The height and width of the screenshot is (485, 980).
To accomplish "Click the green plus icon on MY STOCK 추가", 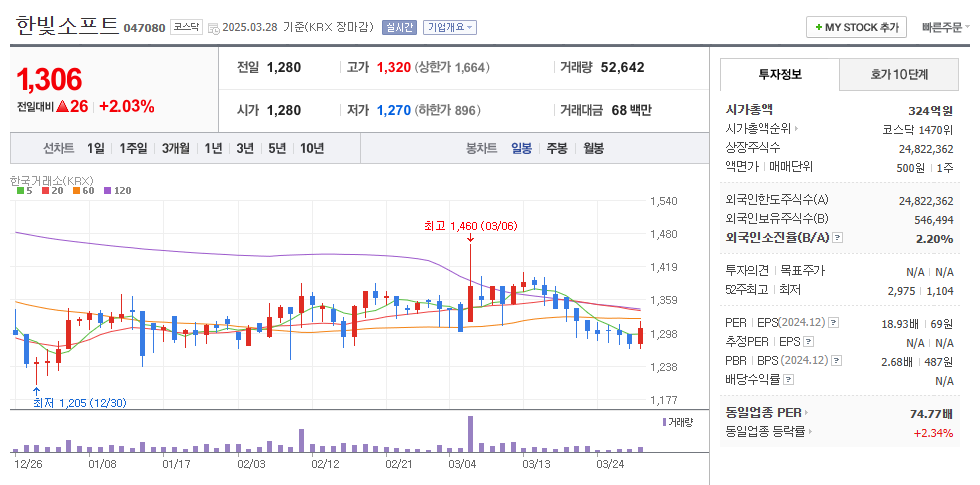I will point(819,28).
